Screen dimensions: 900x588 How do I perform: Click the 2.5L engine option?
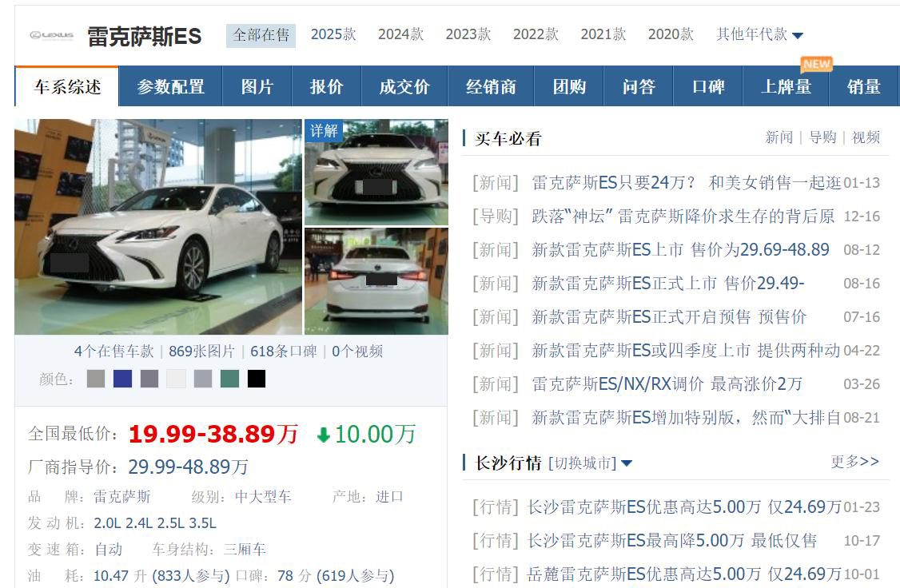click(x=169, y=523)
